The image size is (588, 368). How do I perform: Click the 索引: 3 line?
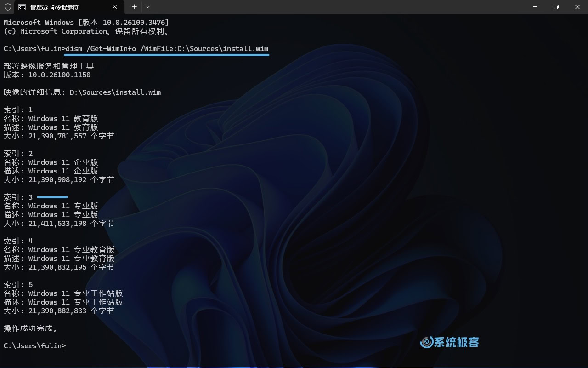18,197
